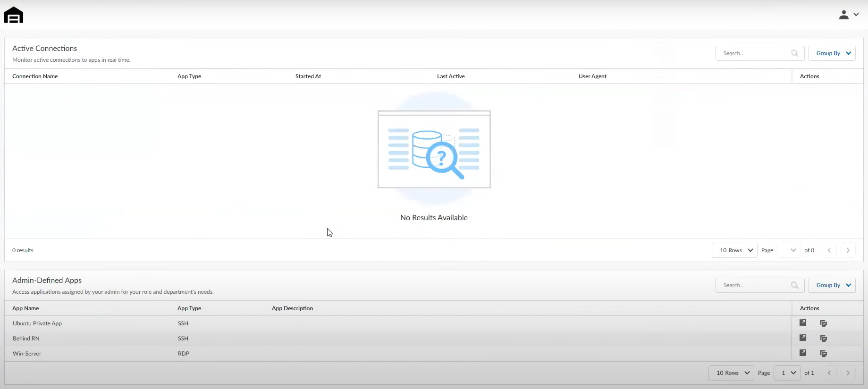Click the copy icon in Behind RN row
This screenshot has height=389, width=868.
point(823,339)
